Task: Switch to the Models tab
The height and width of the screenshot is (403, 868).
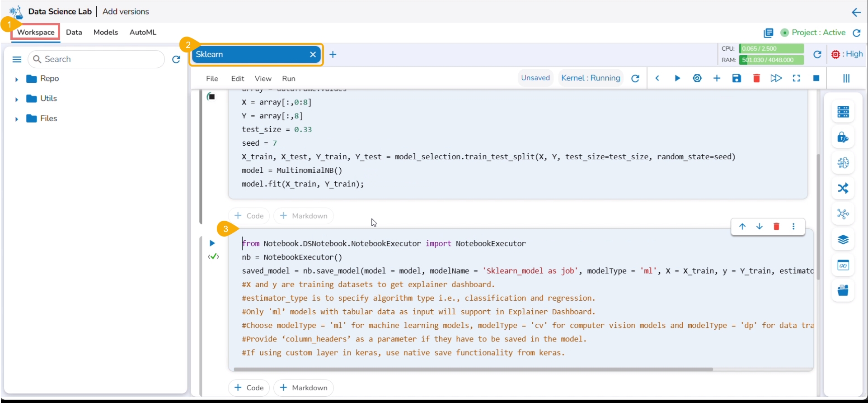Action: [x=105, y=32]
